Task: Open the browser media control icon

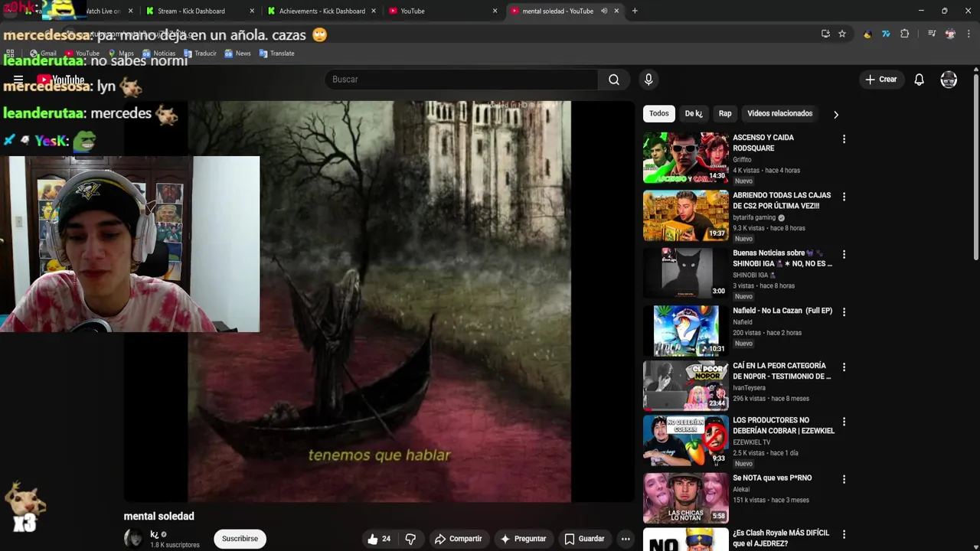Action: [932, 34]
